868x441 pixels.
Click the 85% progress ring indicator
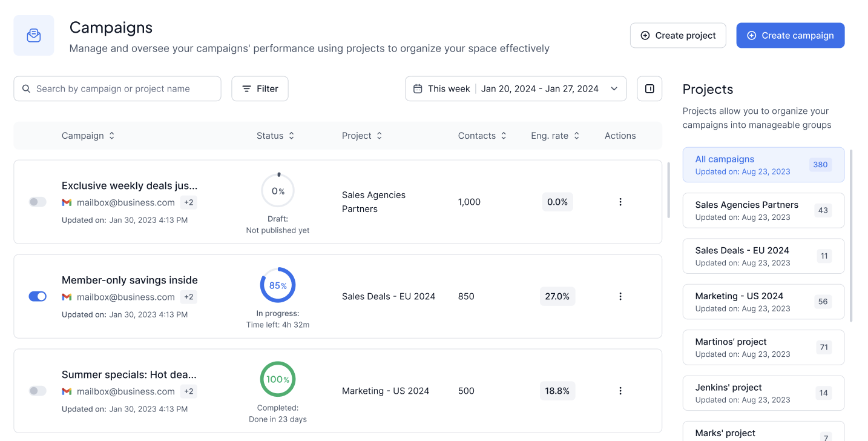(x=278, y=285)
